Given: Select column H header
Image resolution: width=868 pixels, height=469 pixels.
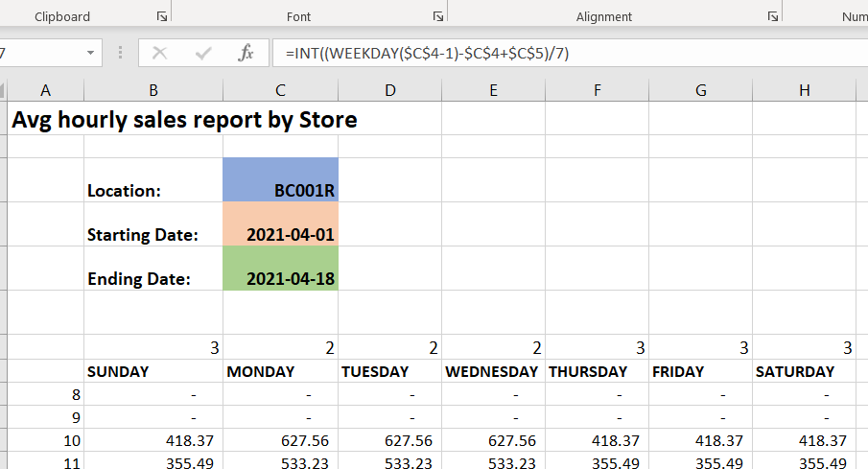Looking at the screenshot, I should (804, 90).
